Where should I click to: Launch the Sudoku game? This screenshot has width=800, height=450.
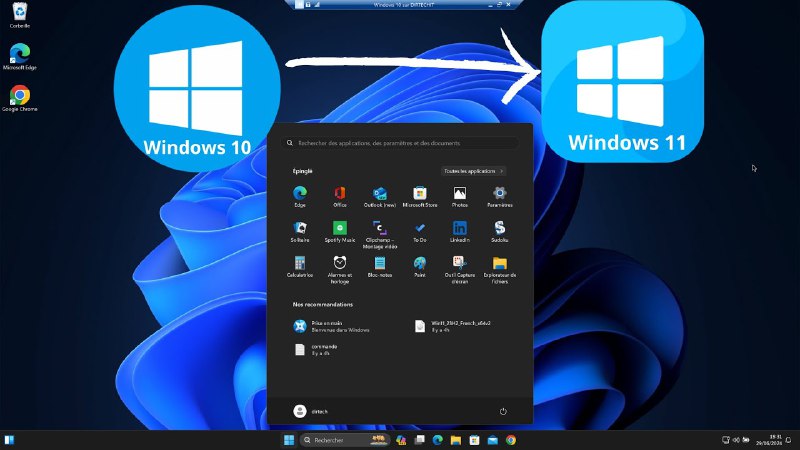[499, 232]
